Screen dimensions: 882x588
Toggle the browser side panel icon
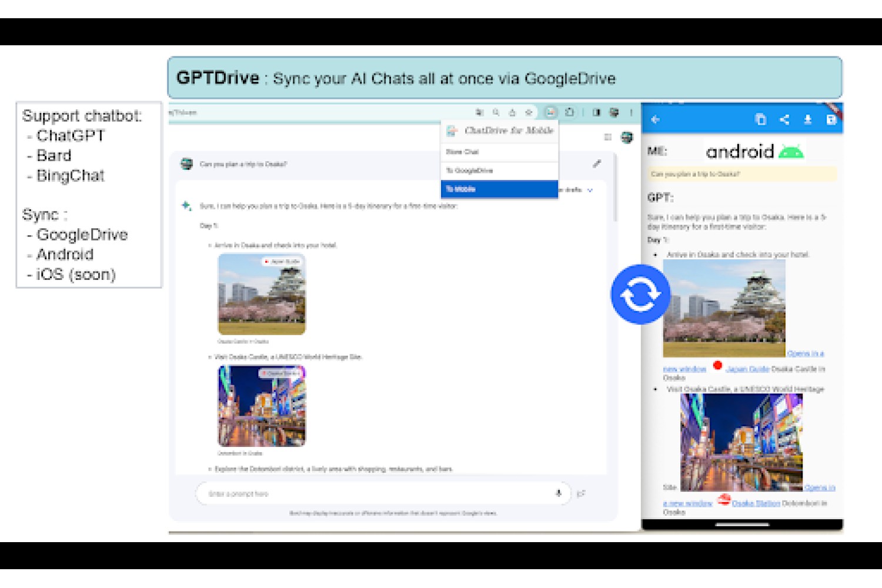[596, 112]
